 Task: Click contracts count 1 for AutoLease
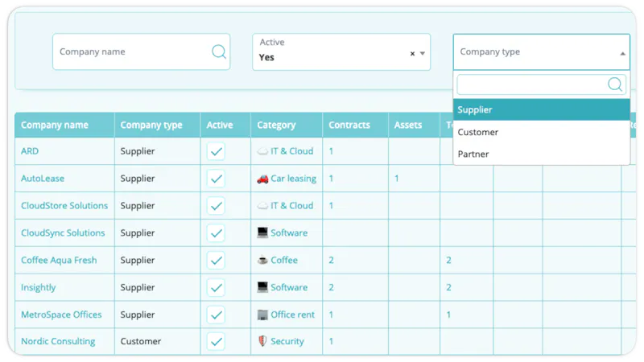[331, 178]
